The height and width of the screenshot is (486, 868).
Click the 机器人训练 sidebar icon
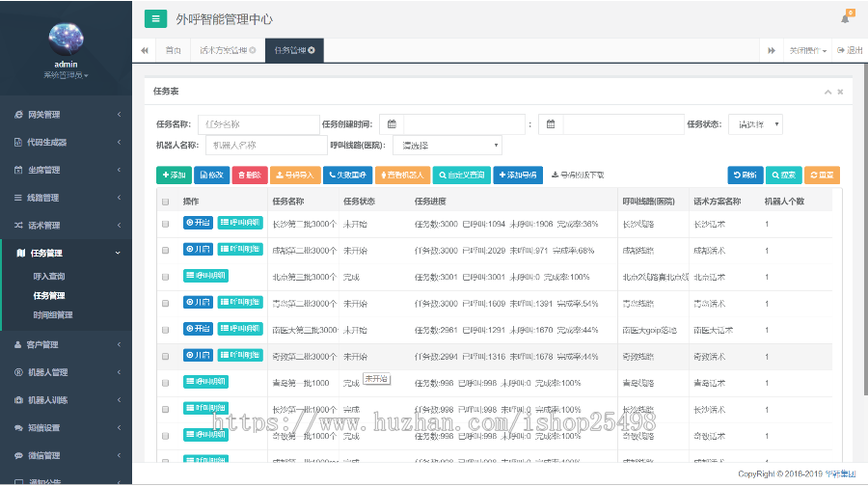click(18, 399)
